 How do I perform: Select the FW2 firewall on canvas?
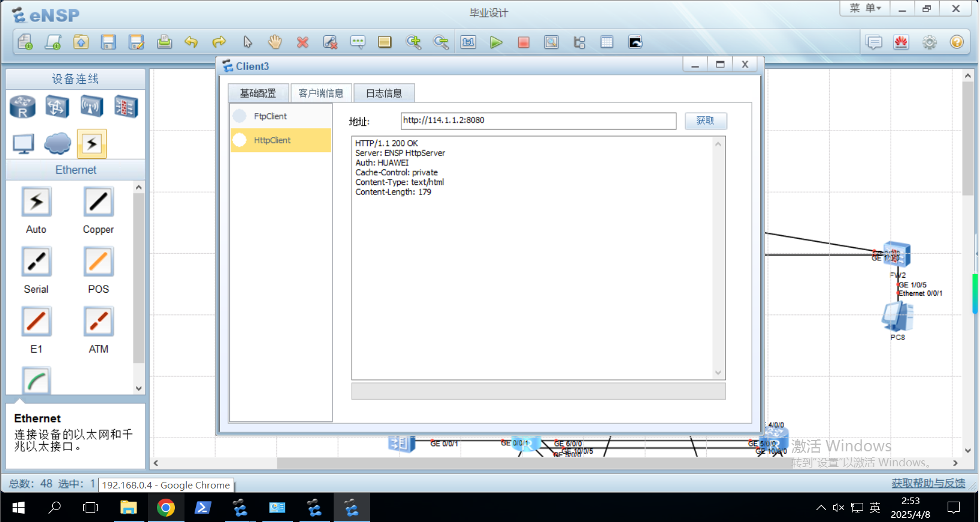tap(897, 254)
